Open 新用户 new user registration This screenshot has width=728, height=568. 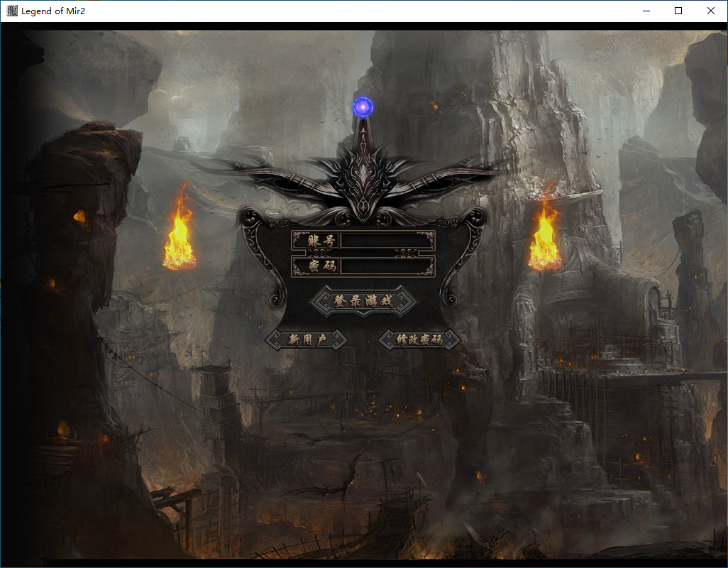307,340
